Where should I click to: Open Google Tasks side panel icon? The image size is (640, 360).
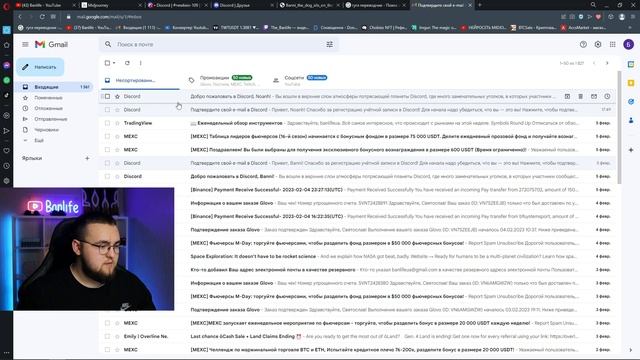[631, 102]
